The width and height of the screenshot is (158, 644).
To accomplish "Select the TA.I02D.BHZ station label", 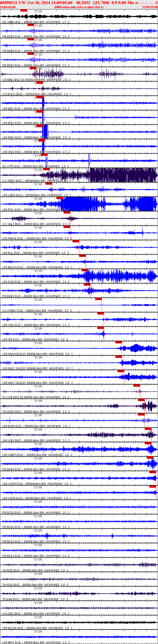I will coord(35,571).
